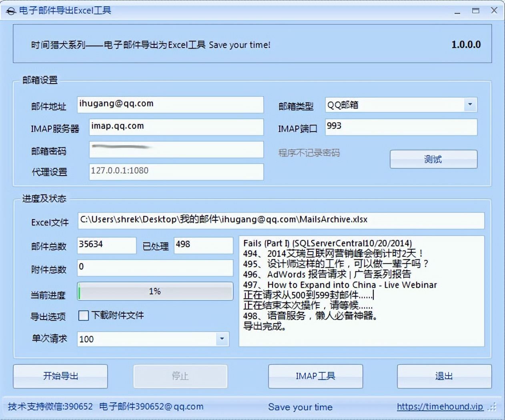The width and height of the screenshot is (505, 420).
Task: Click the 邮箱密码 password field
Action: tap(176, 150)
